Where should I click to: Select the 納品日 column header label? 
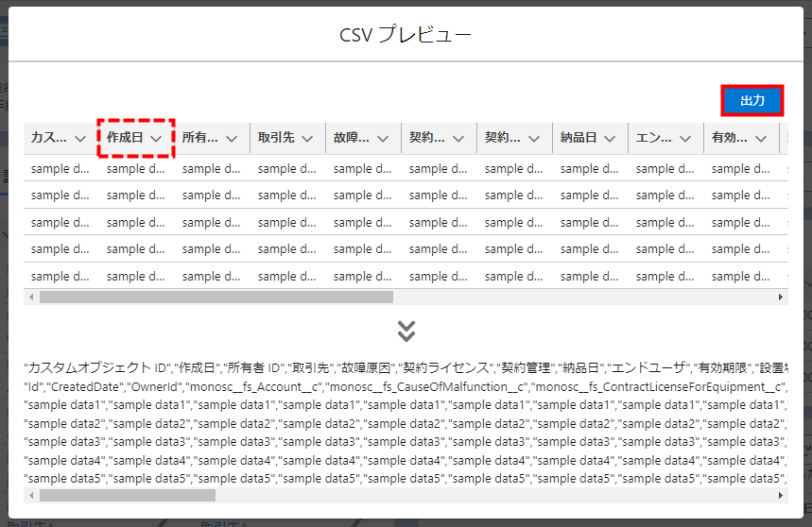tap(579, 138)
